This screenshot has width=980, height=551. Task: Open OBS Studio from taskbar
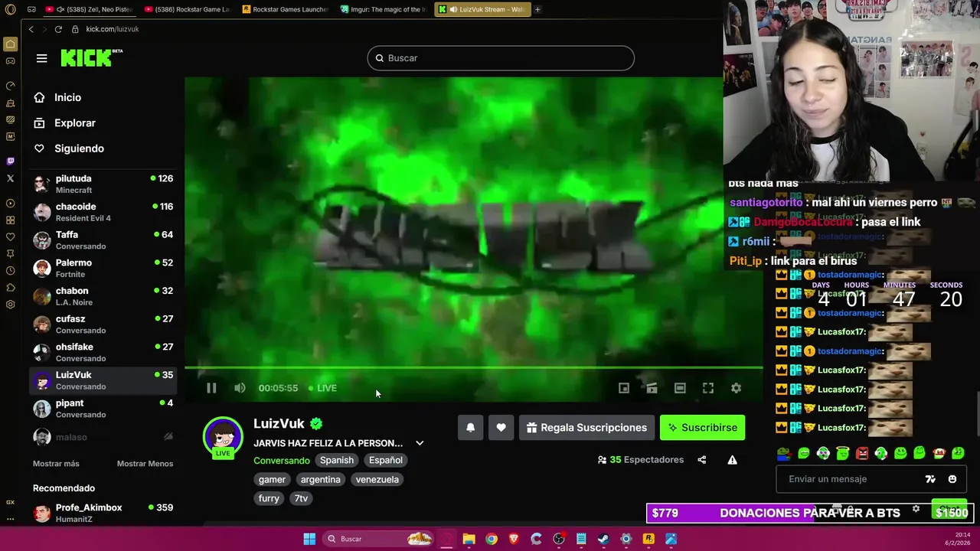click(x=559, y=539)
